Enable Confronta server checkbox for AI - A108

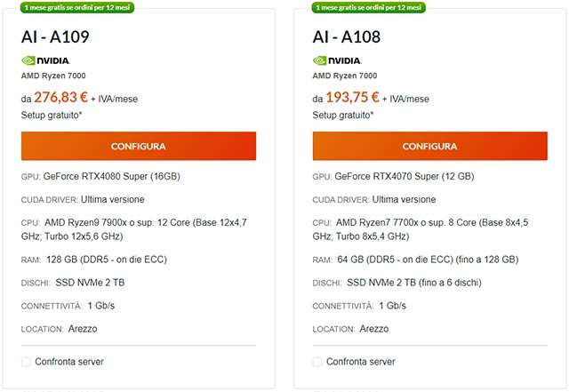(x=317, y=362)
